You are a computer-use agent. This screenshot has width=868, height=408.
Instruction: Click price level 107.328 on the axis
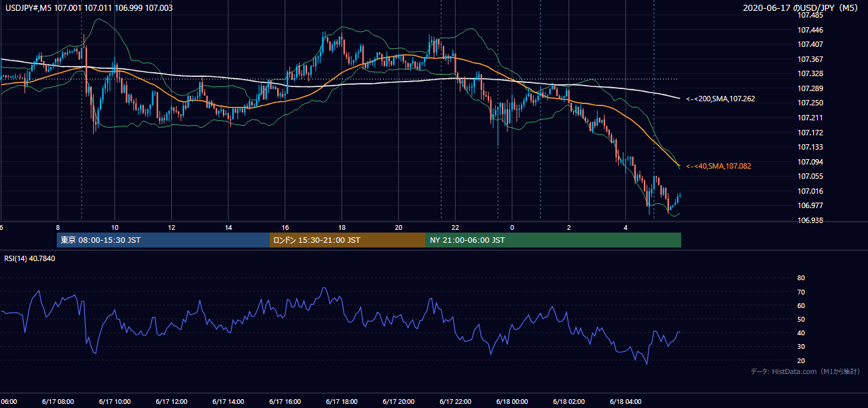(809, 73)
